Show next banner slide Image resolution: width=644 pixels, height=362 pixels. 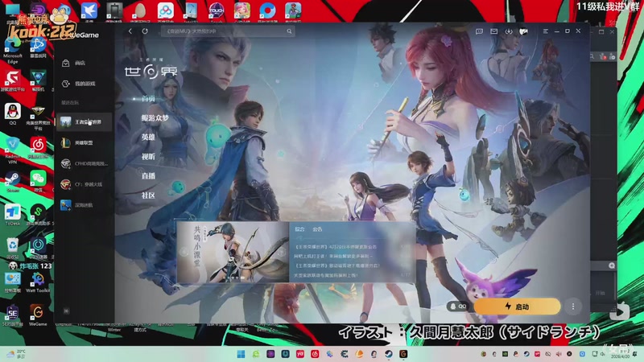pos(283,253)
